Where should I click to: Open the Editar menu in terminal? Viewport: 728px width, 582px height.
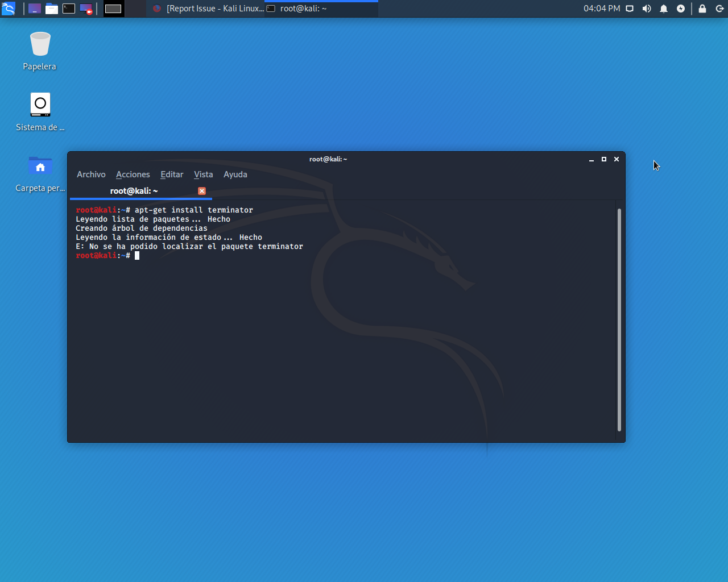tap(172, 174)
